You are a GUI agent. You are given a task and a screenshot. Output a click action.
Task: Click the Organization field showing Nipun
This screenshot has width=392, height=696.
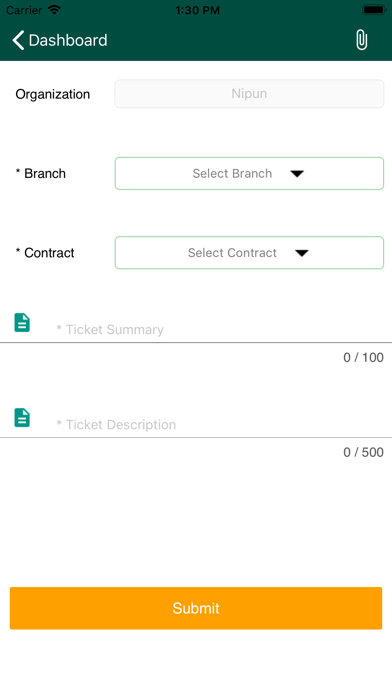(x=249, y=94)
